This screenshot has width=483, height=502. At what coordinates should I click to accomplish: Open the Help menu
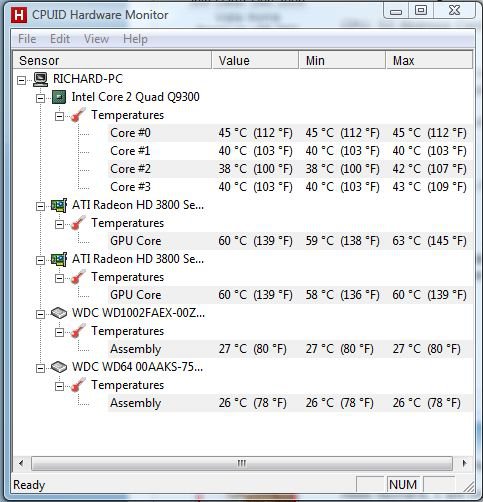click(135, 39)
